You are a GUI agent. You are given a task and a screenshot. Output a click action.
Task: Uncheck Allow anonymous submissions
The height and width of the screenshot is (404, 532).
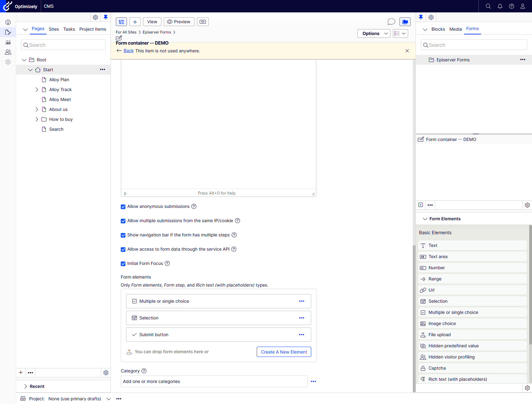(123, 207)
